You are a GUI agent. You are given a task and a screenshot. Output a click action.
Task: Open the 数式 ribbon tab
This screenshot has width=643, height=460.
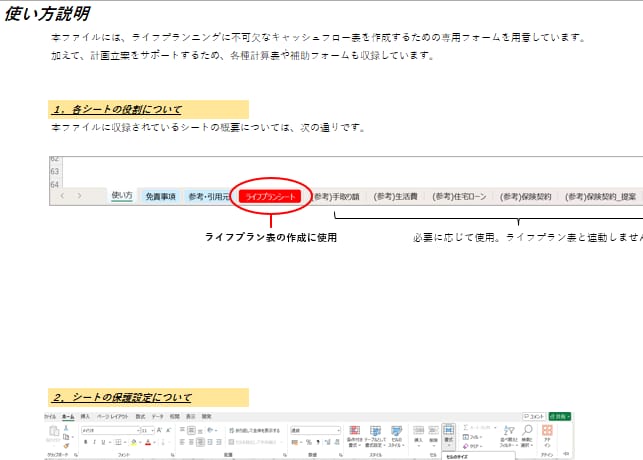click(x=140, y=417)
